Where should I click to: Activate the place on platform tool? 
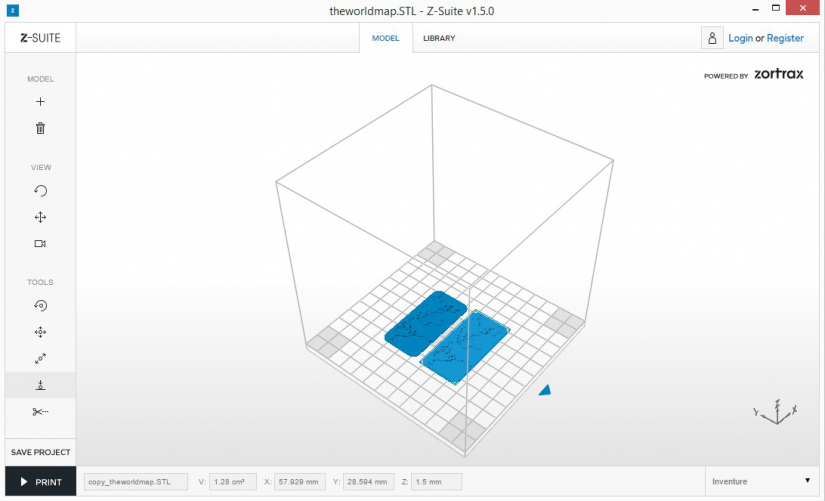pyautogui.click(x=40, y=385)
